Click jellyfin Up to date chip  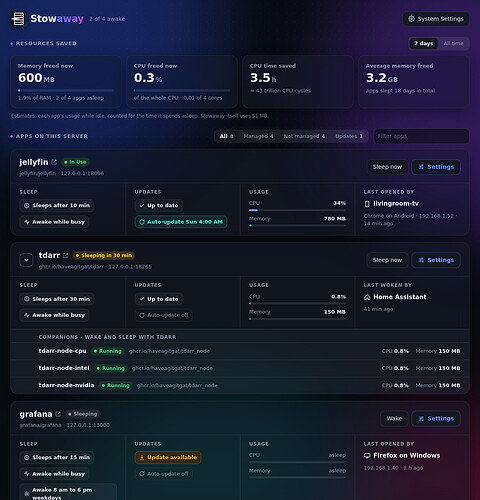pyautogui.click(x=159, y=205)
